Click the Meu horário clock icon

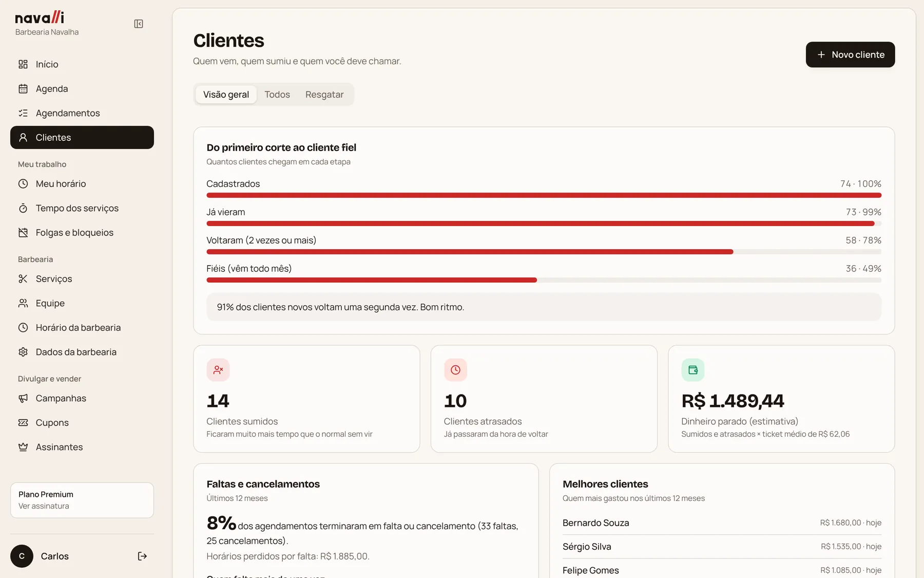[x=23, y=184]
